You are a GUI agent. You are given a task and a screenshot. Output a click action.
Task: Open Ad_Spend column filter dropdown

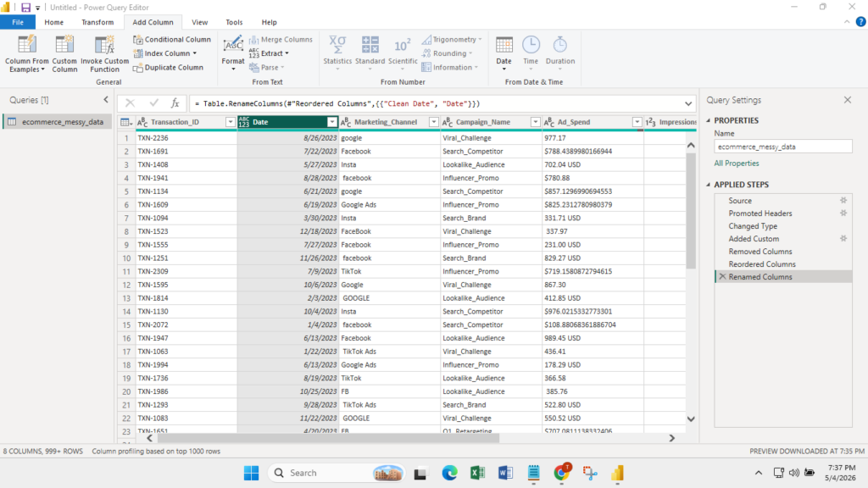click(x=637, y=122)
